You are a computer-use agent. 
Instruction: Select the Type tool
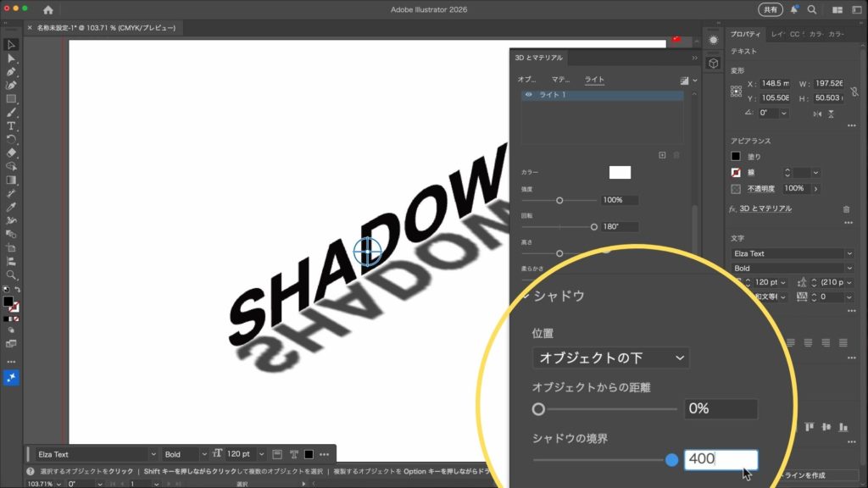(11, 125)
